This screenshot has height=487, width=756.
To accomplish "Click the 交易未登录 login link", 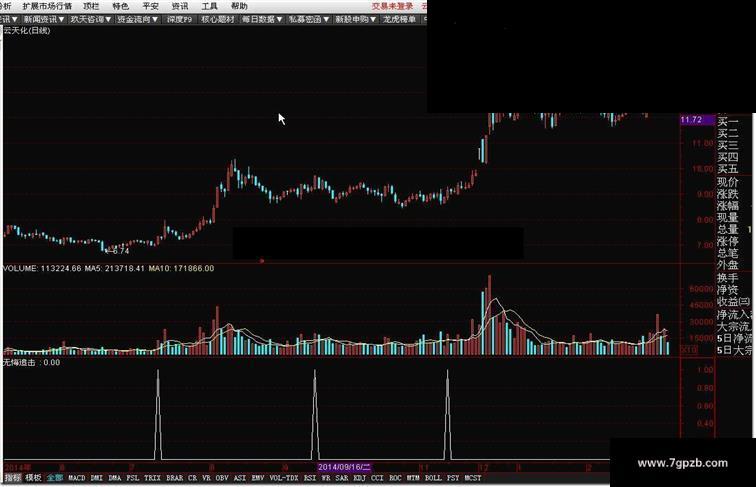I will (392, 6).
